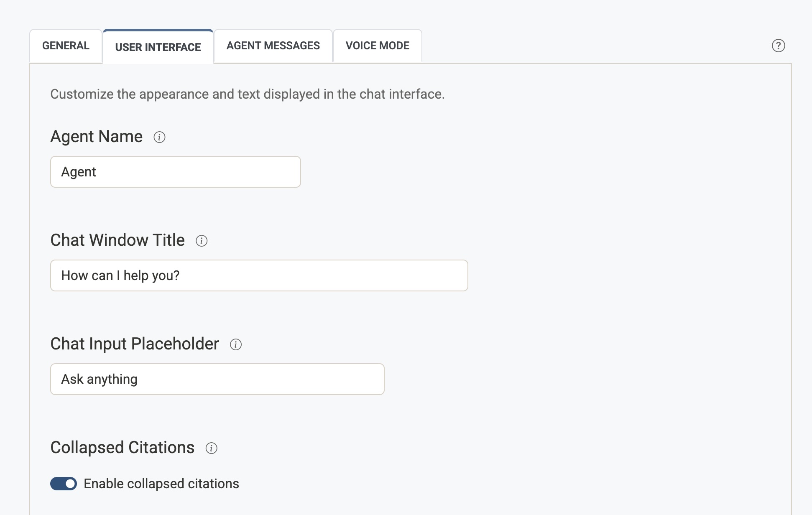Click the 'Chat Input Placeholder' heading
Image resolution: width=812 pixels, height=515 pixels.
(135, 344)
